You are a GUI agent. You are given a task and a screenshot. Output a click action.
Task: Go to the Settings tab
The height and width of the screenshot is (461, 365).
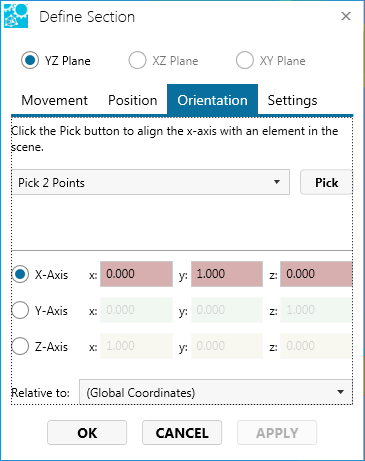click(x=292, y=100)
